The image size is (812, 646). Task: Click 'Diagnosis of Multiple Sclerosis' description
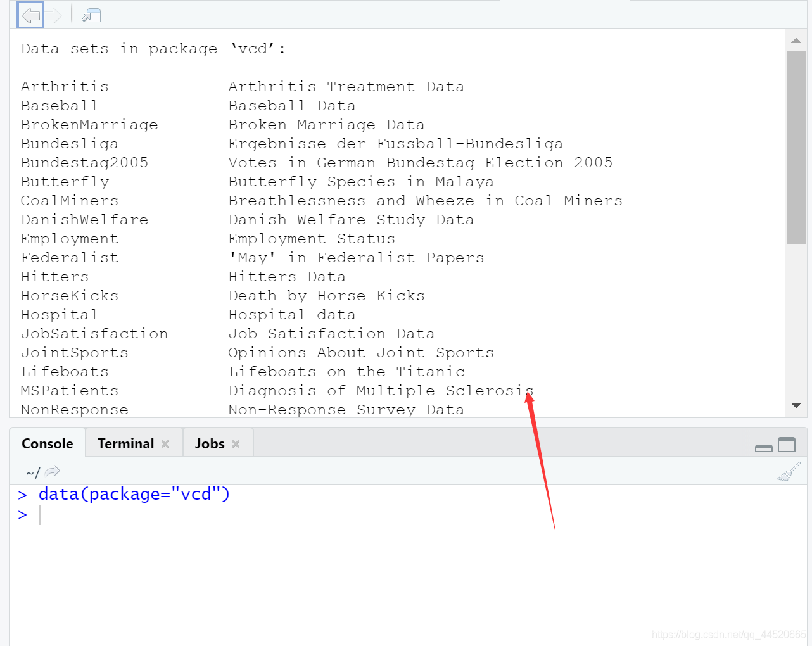tap(381, 391)
